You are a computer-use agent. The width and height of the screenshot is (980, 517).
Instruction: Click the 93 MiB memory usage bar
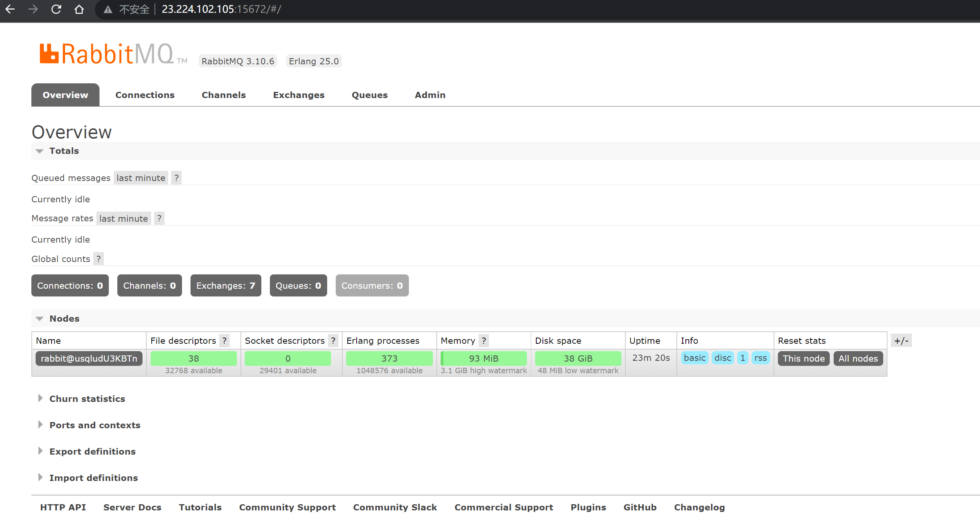pos(484,358)
